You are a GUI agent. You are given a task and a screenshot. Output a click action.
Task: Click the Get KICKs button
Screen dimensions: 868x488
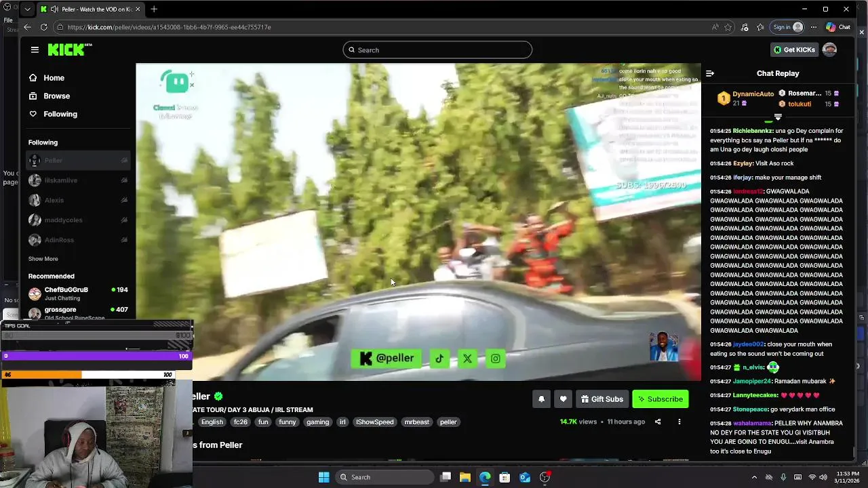[x=794, y=49]
